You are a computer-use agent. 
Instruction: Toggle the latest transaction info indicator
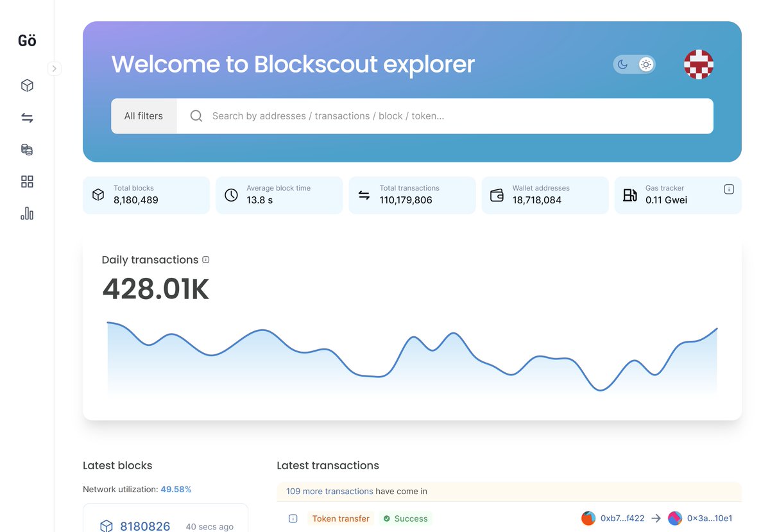pos(293,518)
